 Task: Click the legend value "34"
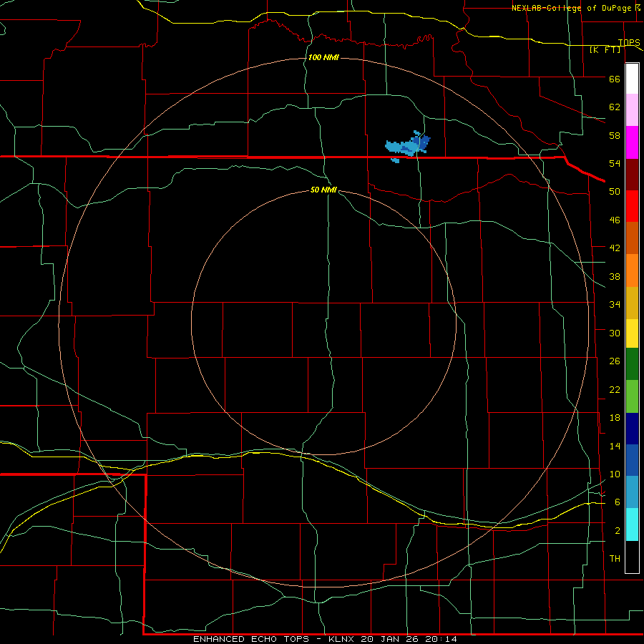pyautogui.click(x=615, y=305)
